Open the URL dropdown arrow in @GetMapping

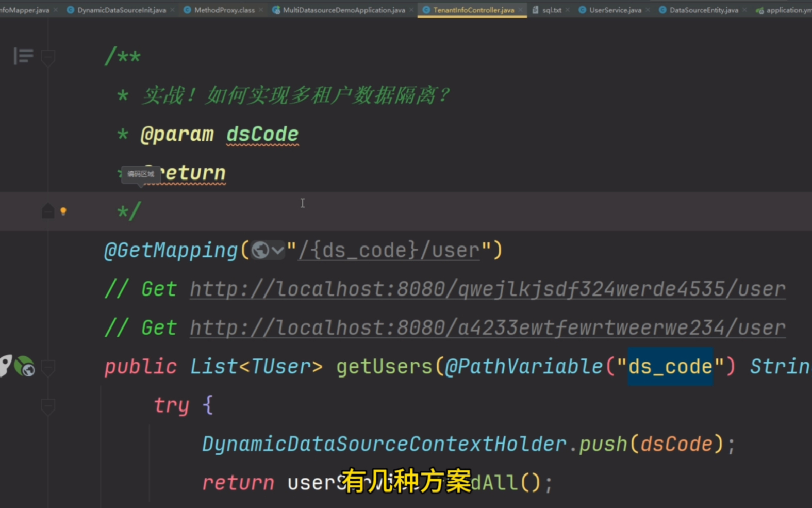277,251
